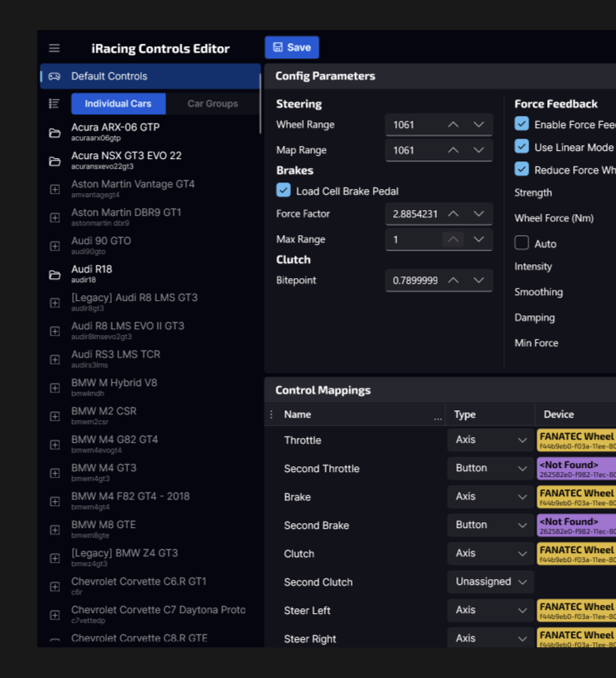This screenshot has width=616, height=678.
Task: Decrease Max Range with down arrow
Action: 478,239
